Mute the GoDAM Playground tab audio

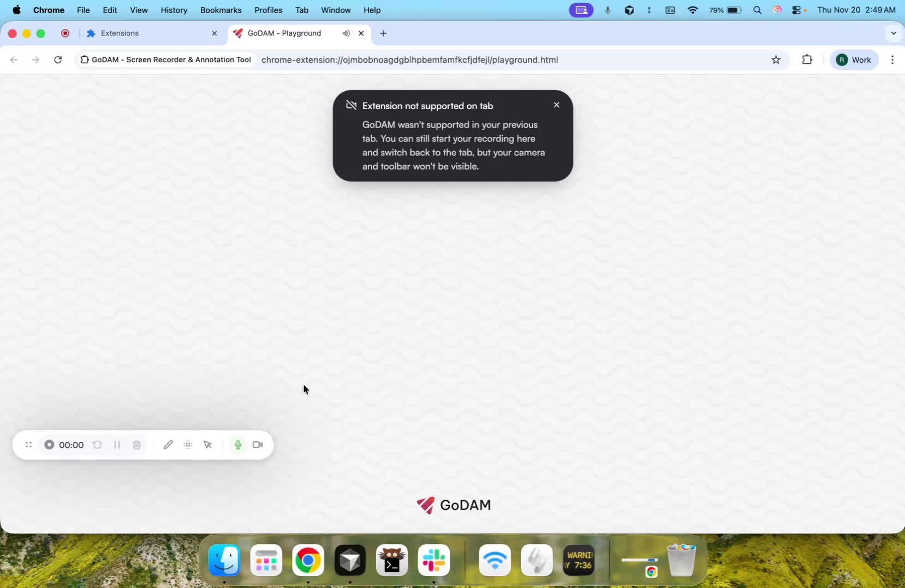coord(346,33)
